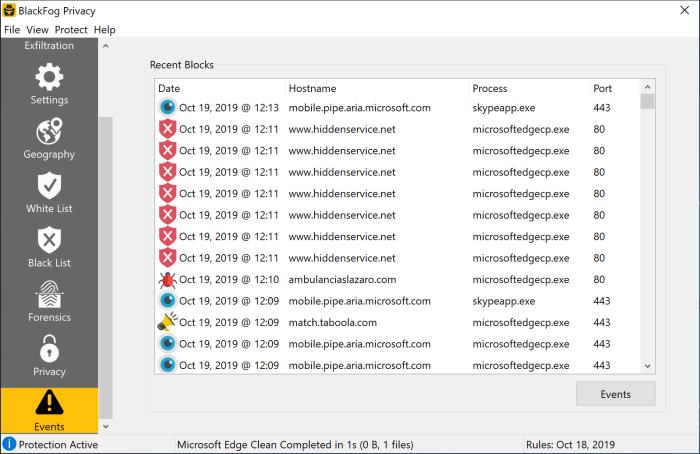Image resolution: width=700 pixels, height=454 pixels.
Task: Click the megaphone icon on match.taboola.com row
Action: click(167, 322)
